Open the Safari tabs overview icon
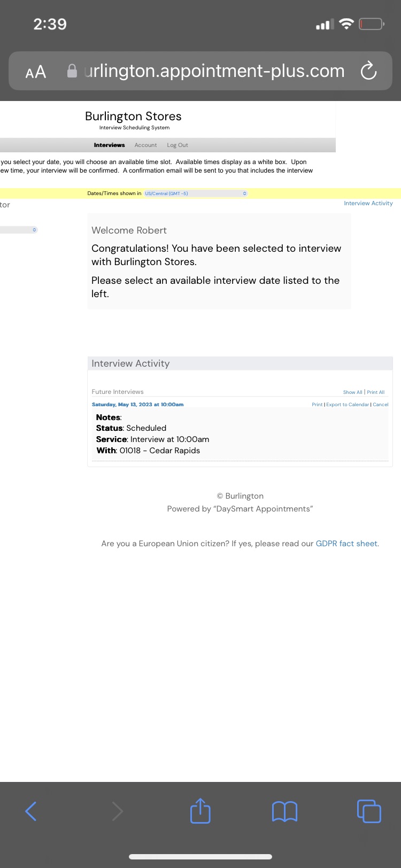The image size is (401, 868). coord(369,811)
